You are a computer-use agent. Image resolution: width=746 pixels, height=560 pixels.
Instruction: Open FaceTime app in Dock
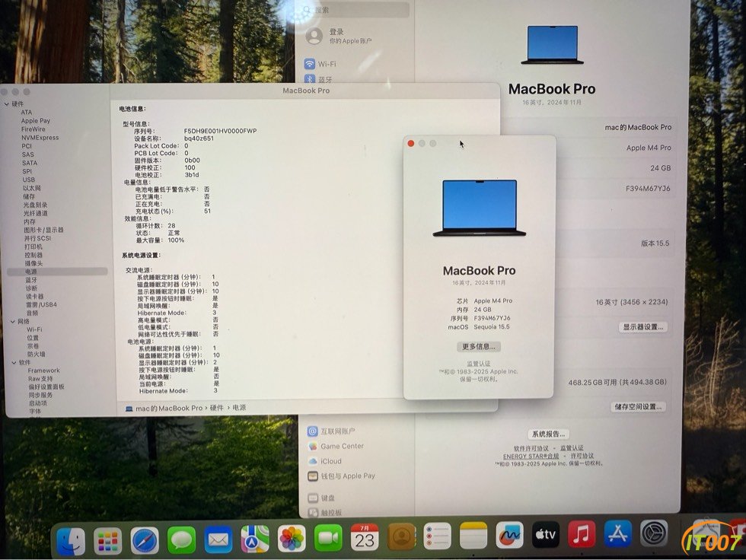point(328,538)
